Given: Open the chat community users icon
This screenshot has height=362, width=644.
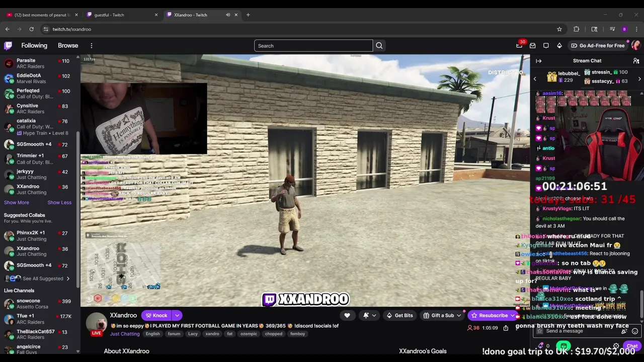Looking at the screenshot, I should point(636,61).
